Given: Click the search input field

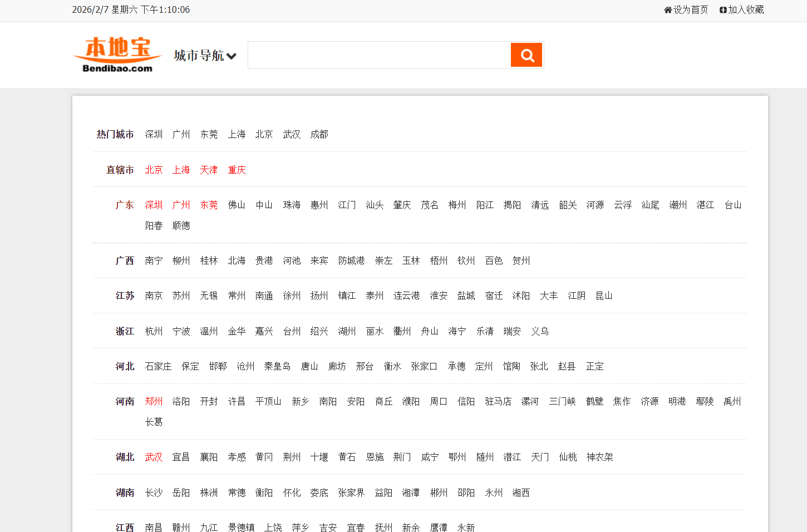Looking at the screenshot, I should [x=379, y=55].
